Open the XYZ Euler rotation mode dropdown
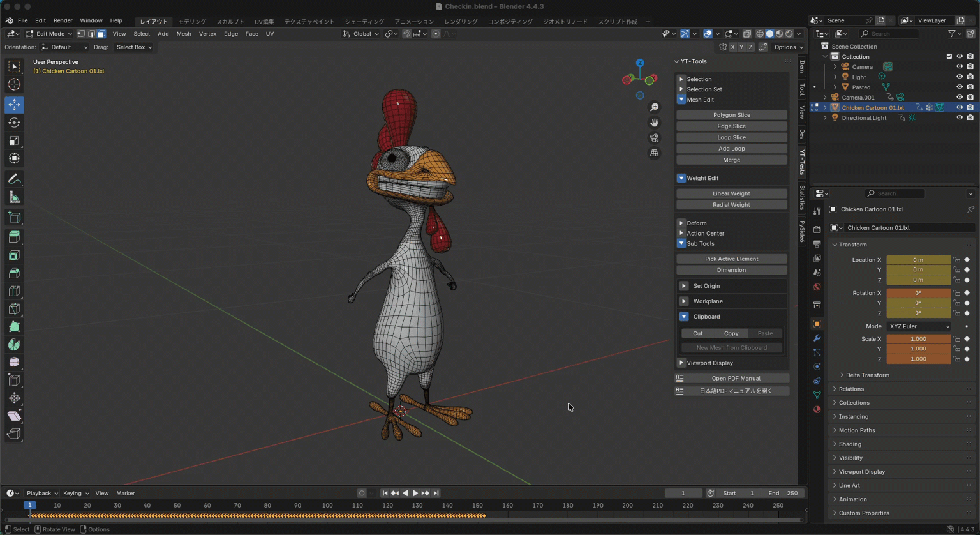 point(919,326)
